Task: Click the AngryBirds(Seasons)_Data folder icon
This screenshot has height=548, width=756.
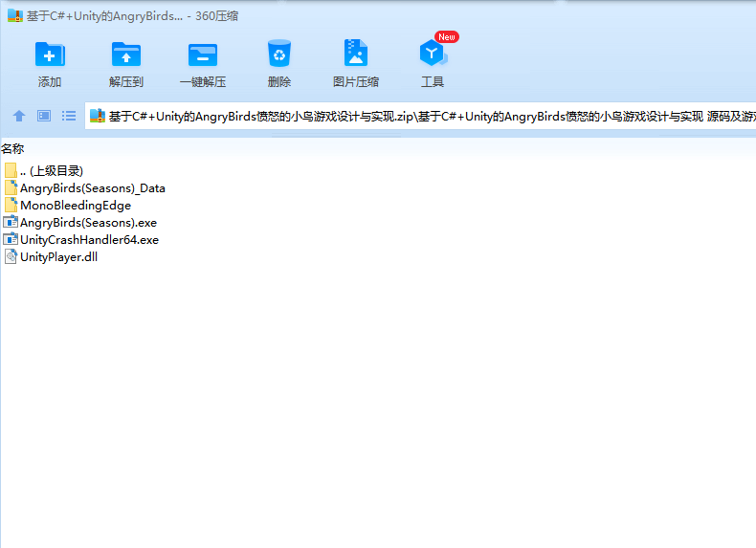Action: click(11, 188)
